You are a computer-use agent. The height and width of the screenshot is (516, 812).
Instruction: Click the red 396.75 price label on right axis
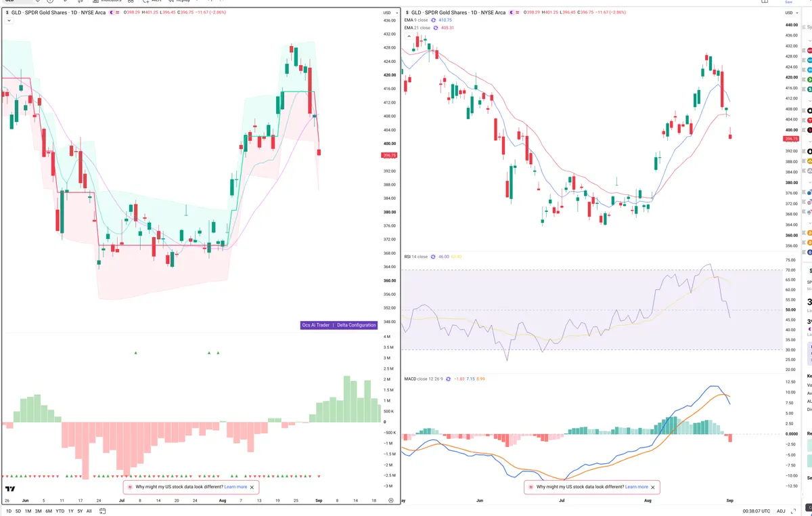791,139
